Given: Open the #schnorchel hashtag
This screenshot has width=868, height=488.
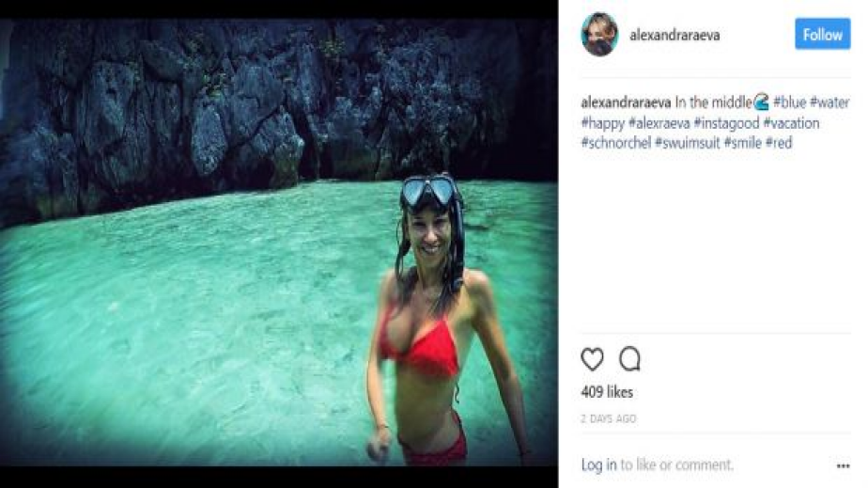Looking at the screenshot, I should point(616,143).
